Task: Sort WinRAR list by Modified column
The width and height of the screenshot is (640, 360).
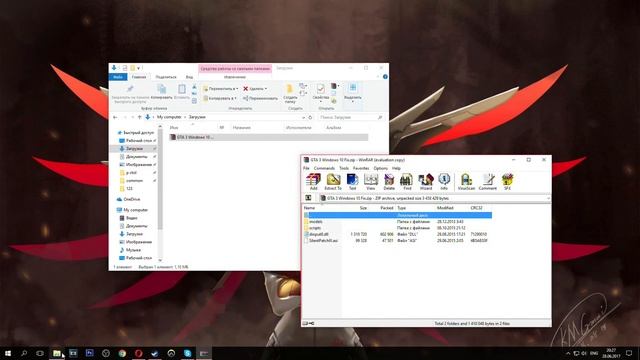Action: coord(445,208)
